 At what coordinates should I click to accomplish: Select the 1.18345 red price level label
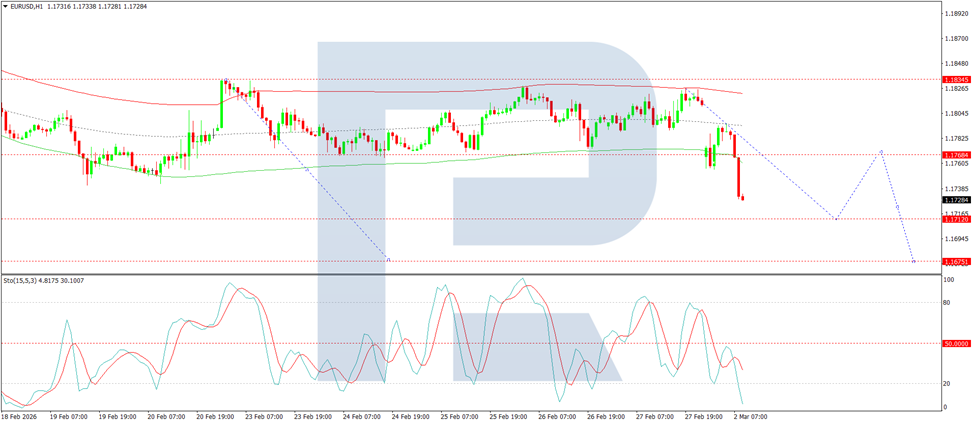954,80
